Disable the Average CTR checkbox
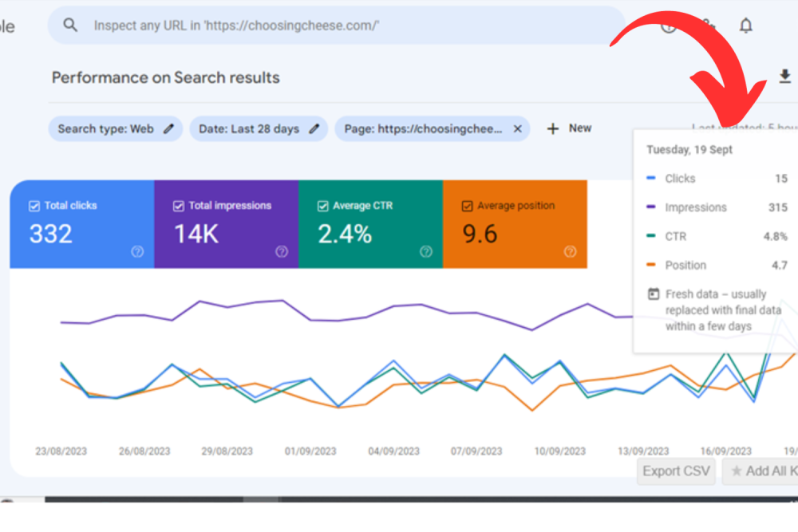The width and height of the screenshot is (798, 532). click(x=323, y=206)
